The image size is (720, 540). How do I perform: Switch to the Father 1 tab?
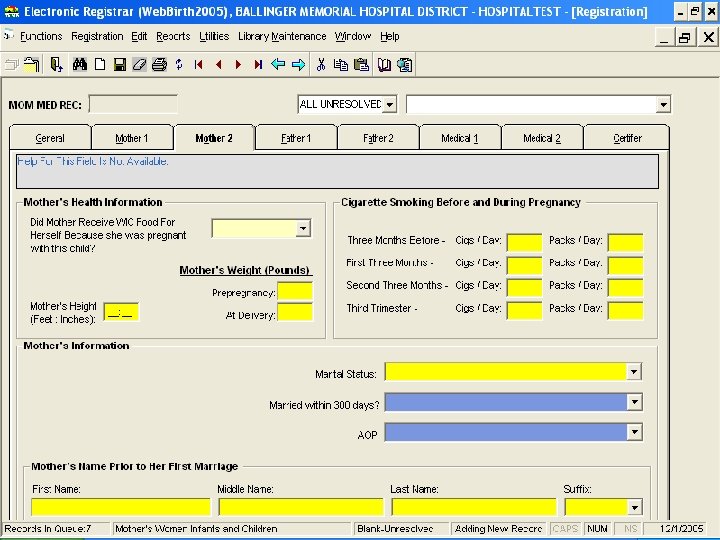296,138
